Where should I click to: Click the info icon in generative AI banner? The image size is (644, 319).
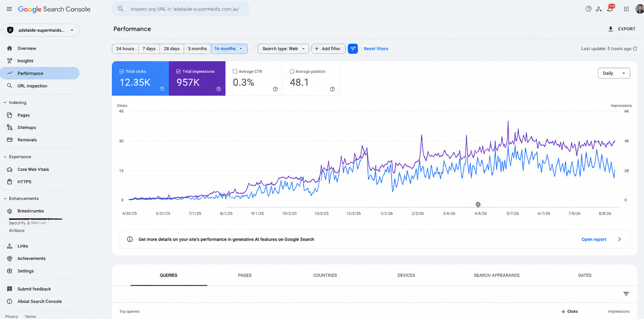click(130, 239)
